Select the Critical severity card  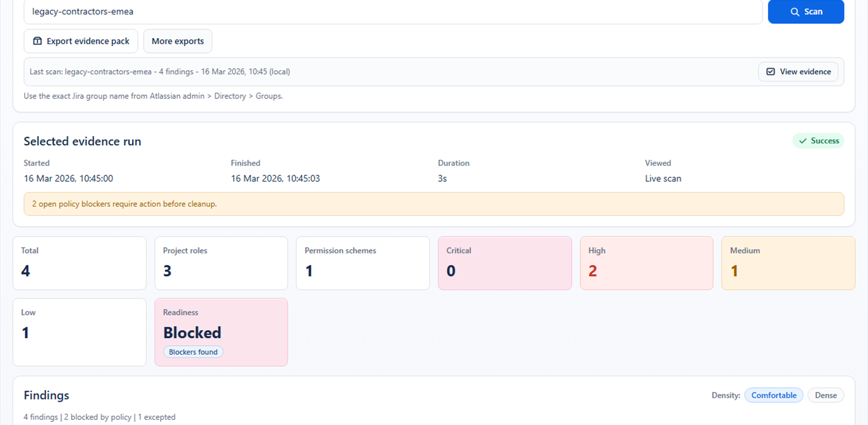click(x=505, y=263)
